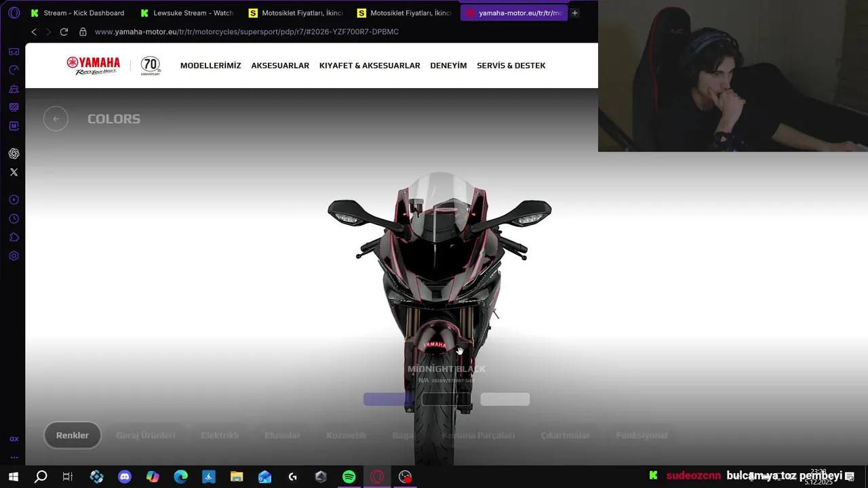Screen dimensions: 868x488
Task: Open the Windows Start menu
Action: [x=13, y=476]
